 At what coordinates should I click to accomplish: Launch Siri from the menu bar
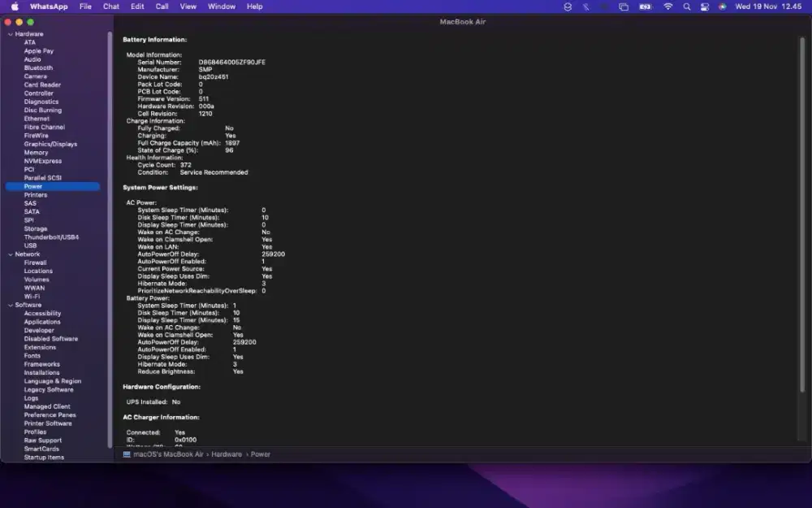[722, 7]
